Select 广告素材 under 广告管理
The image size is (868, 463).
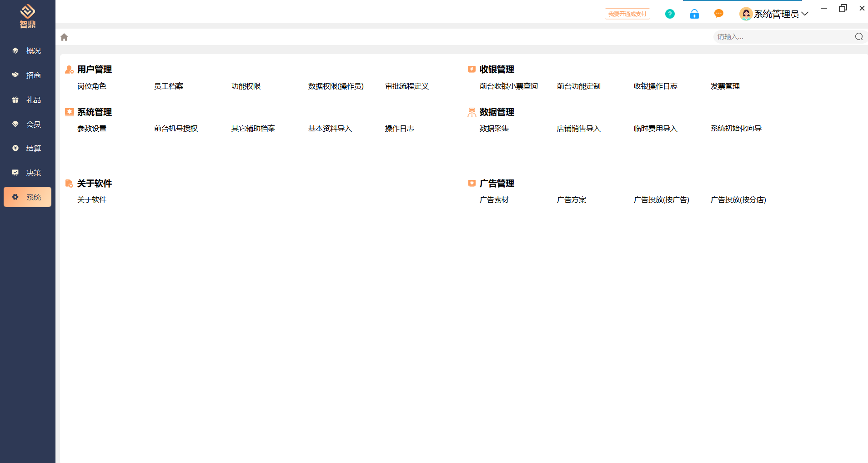tap(494, 200)
